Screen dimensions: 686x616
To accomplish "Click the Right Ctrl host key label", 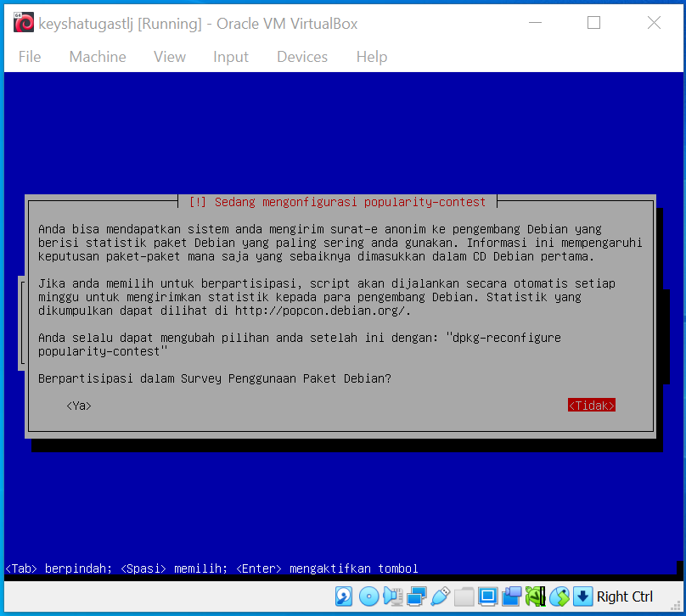I will coord(625,596).
